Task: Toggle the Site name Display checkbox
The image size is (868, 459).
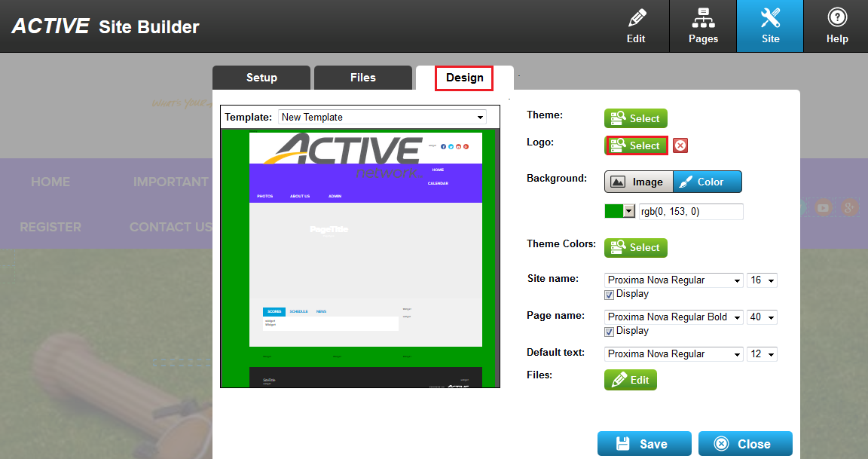Action: (x=609, y=295)
